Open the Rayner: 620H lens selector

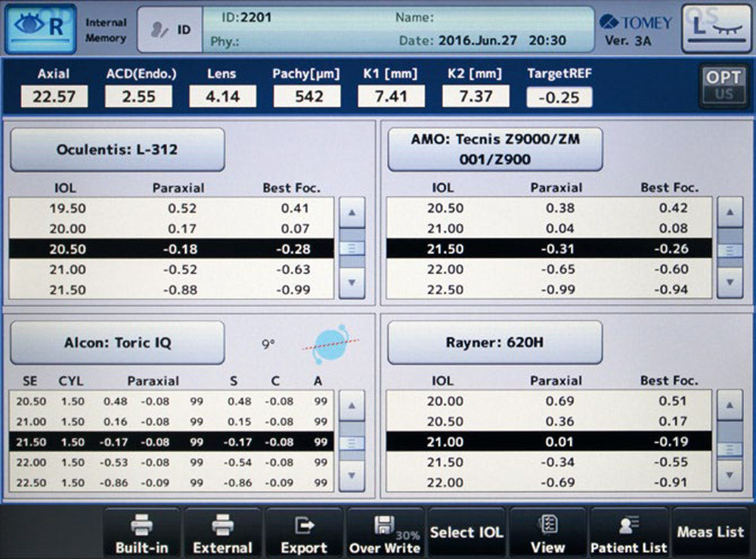pyautogui.click(x=495, y=342)
